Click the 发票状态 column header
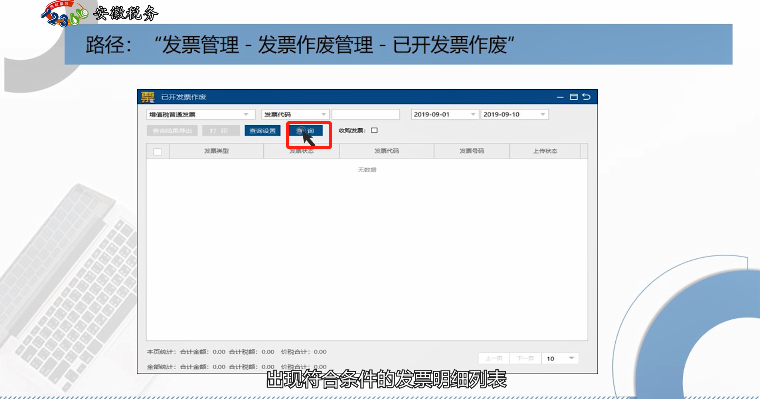Image resolution: width=760 pixels, height=399 pixels. coord(301,151)
